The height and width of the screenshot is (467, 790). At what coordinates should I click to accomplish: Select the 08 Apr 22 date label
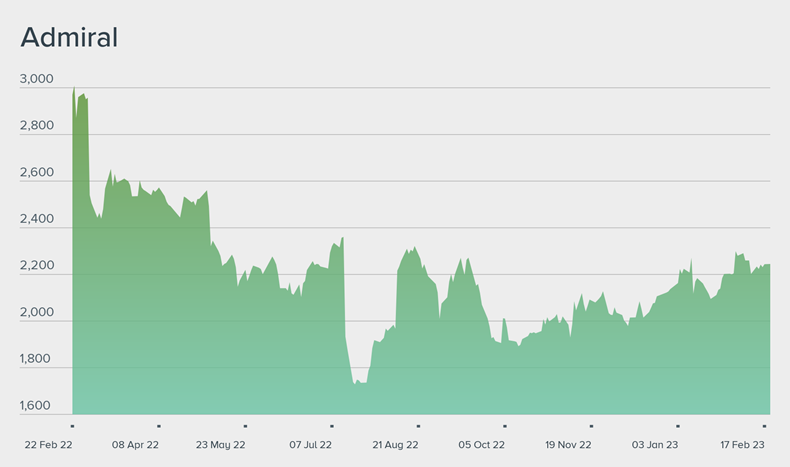point(135,444)
